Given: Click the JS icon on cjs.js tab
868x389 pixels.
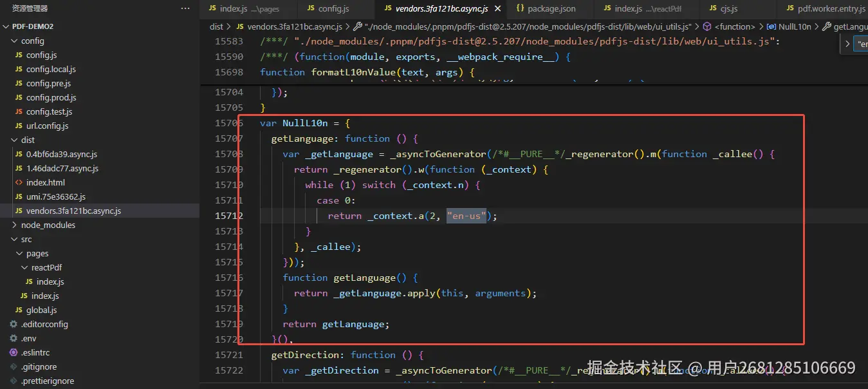Looking at the screenshot, I should pos(713,8).
